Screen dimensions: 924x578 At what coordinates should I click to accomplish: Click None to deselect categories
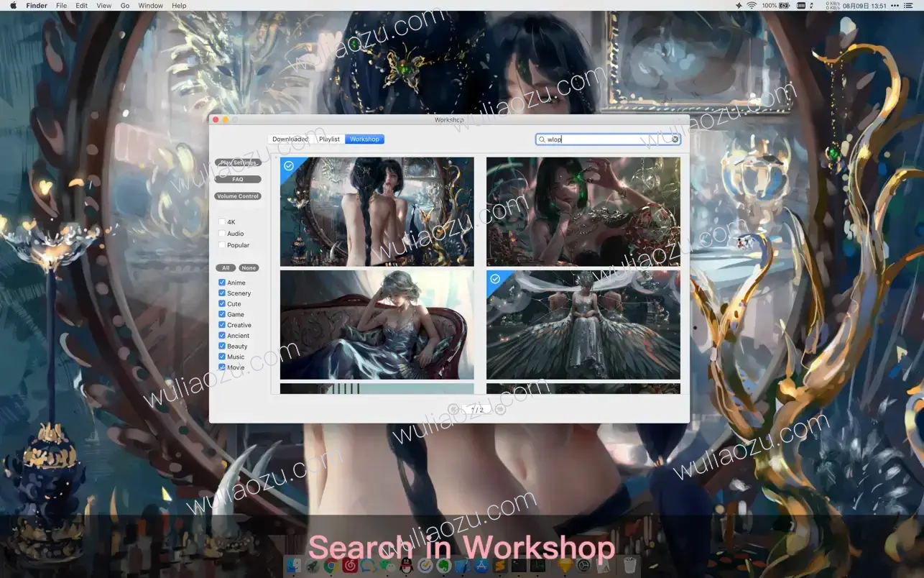tap(249, 268)
